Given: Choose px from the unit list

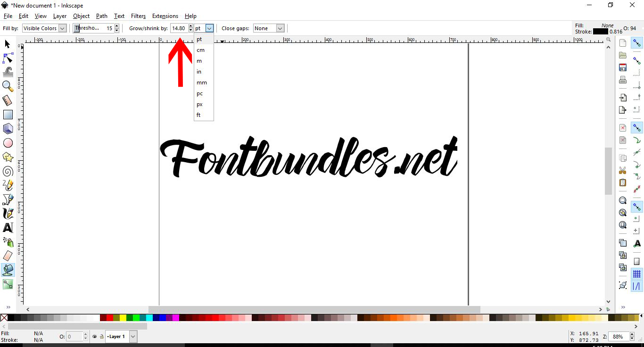Looking at the screenshot, I should 204,104.
